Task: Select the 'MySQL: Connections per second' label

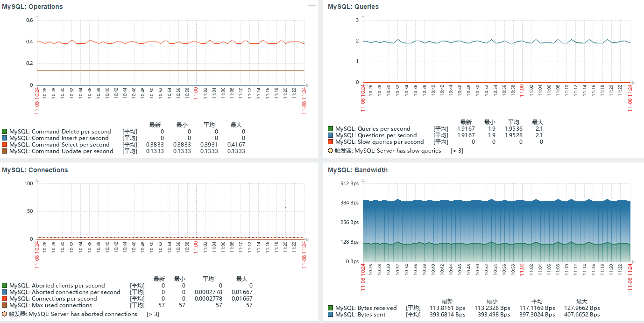Action: click(x=53, y=299)
